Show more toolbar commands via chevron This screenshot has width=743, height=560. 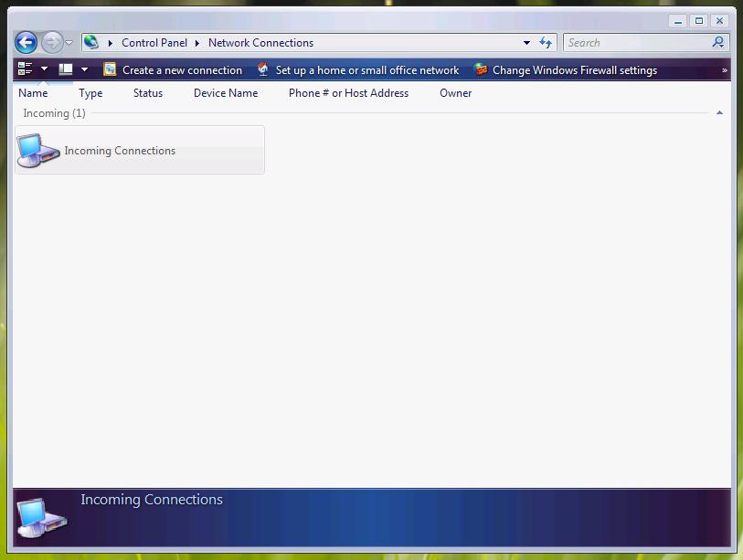click(x=725, y=70)
